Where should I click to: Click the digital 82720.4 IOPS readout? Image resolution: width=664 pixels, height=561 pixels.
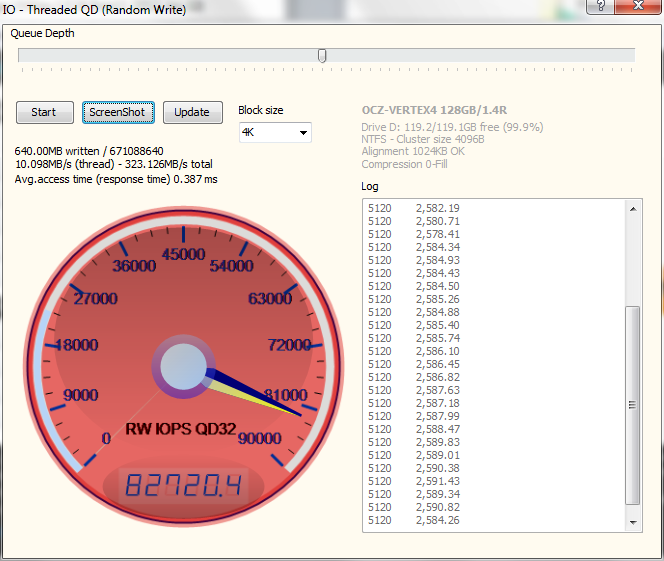click(182, 487)
